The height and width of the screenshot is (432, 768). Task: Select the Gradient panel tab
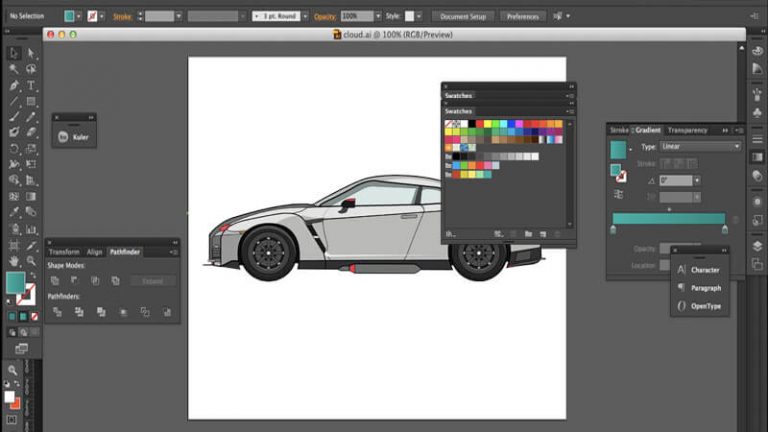point(648,130)
